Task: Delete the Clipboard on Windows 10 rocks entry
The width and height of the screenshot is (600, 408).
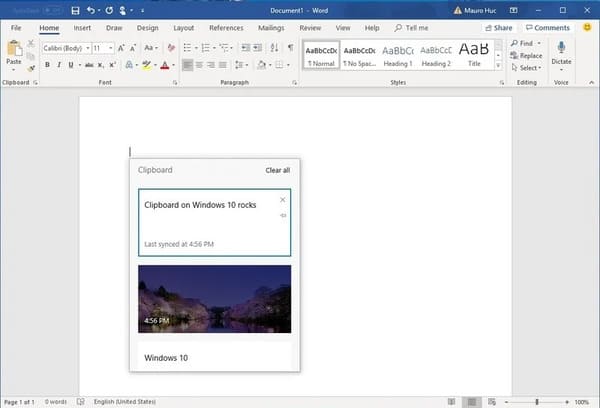Action: 282,200
